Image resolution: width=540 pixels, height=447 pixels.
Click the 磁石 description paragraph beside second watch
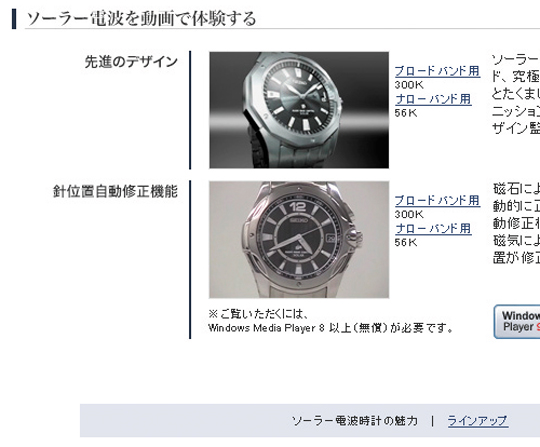(516, 223)
